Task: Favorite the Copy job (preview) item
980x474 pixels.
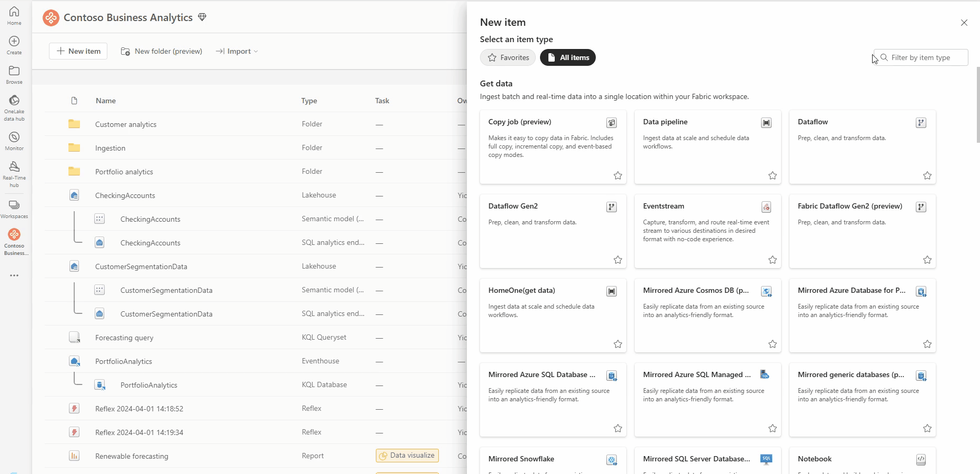Action: [x=617, y=175]
